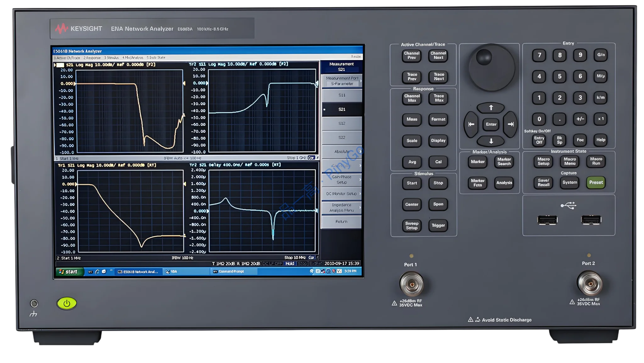Toggle softkeys with Entry Off key

point(539,140)
